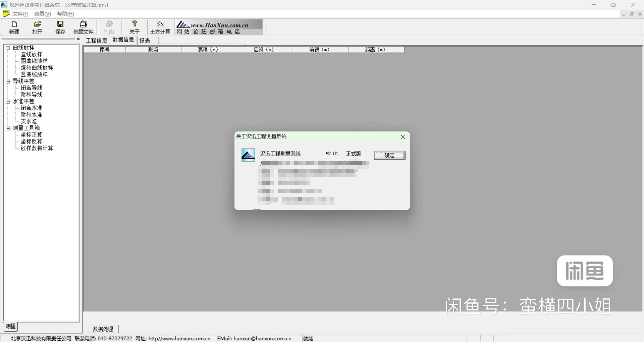Screen dimensions: 644x342
Task: Click the 前视 (m) column header
Action: click(321, 50)
